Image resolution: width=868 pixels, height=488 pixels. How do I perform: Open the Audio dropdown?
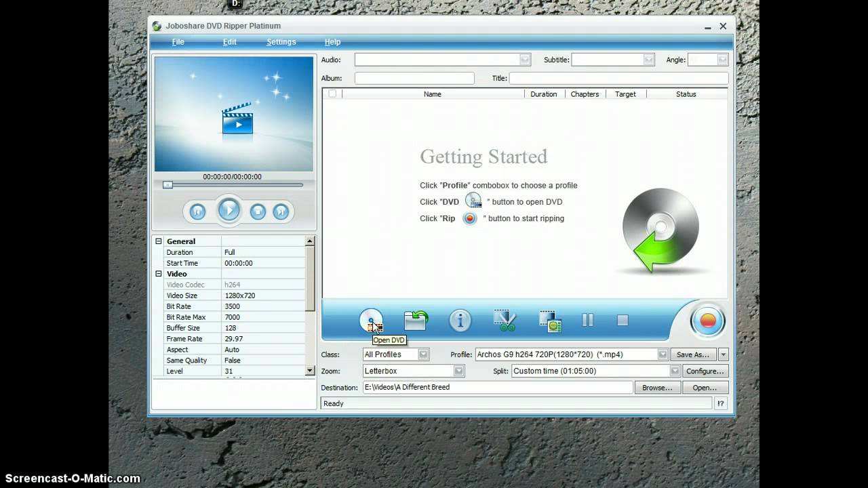click(525, 60)
